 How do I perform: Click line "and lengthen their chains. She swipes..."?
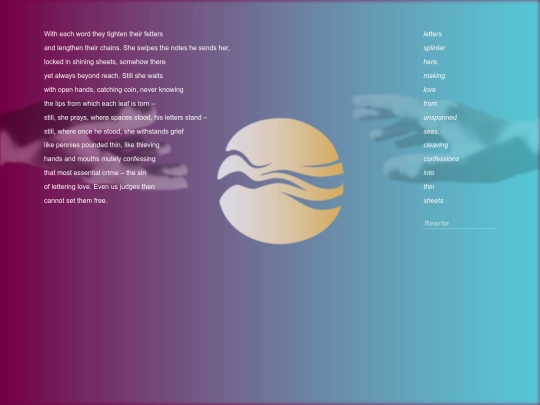137,48
